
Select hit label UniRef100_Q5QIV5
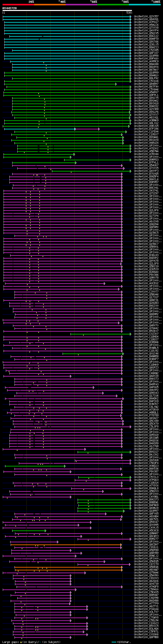[146, 33]
